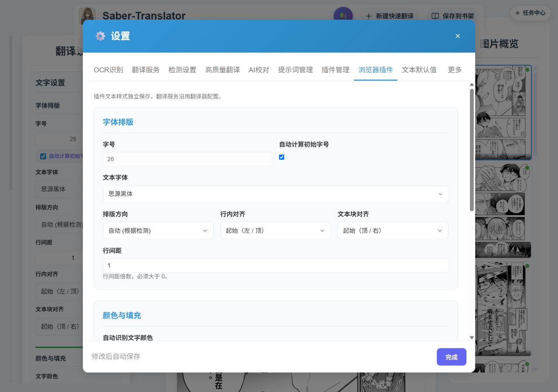
Task: Open the 排版方向 dropdown in the background sidebar
Action: coord(59,225)
